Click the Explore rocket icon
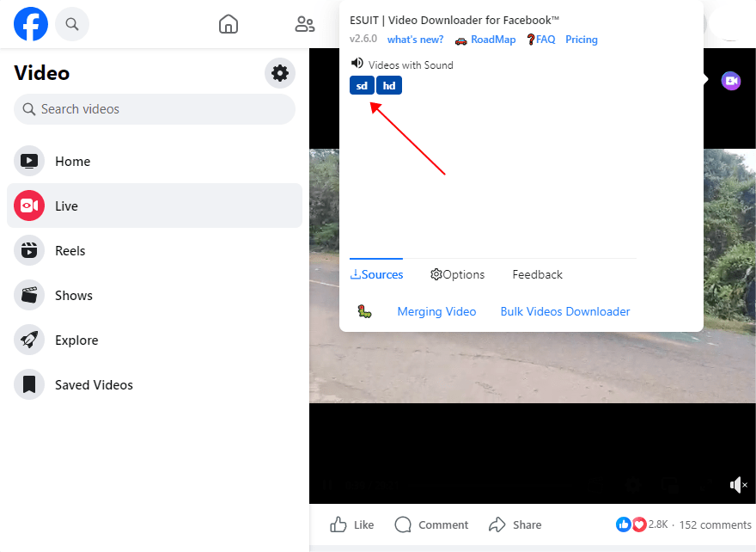756x552 pixels. [29, 340]
